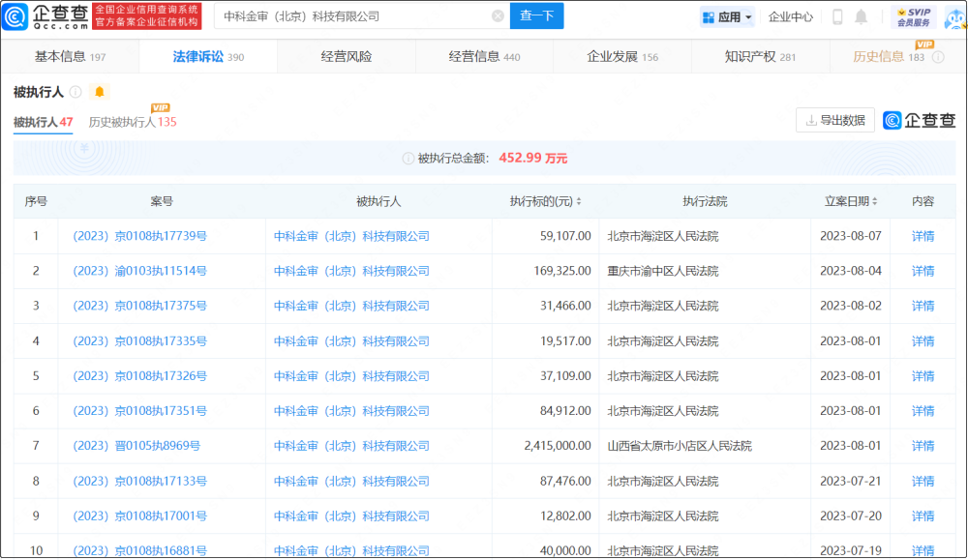This screenshot has height=560, width=968.
Task: Click 详情 for case 京0108执17375号
Action: (923, 306)
